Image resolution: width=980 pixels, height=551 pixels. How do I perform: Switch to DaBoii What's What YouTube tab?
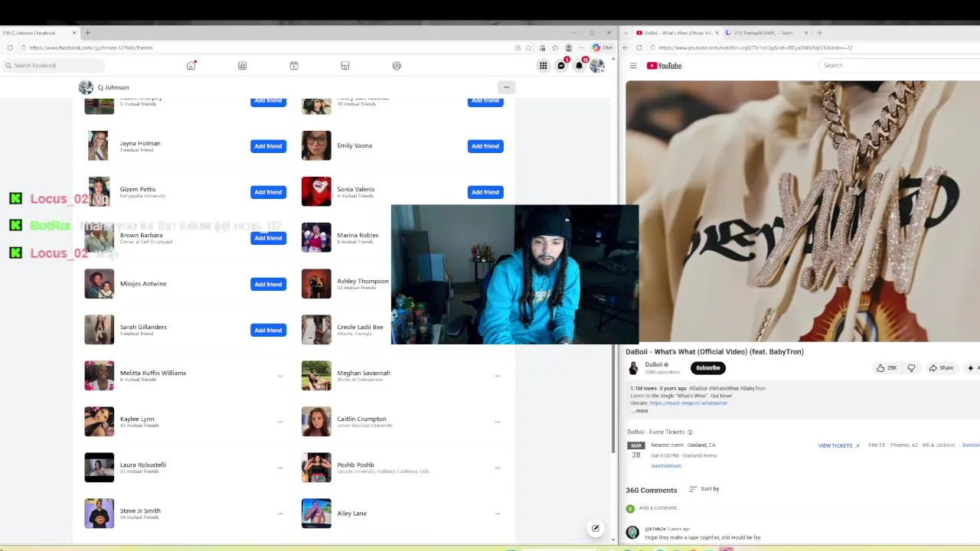point(677,33)
